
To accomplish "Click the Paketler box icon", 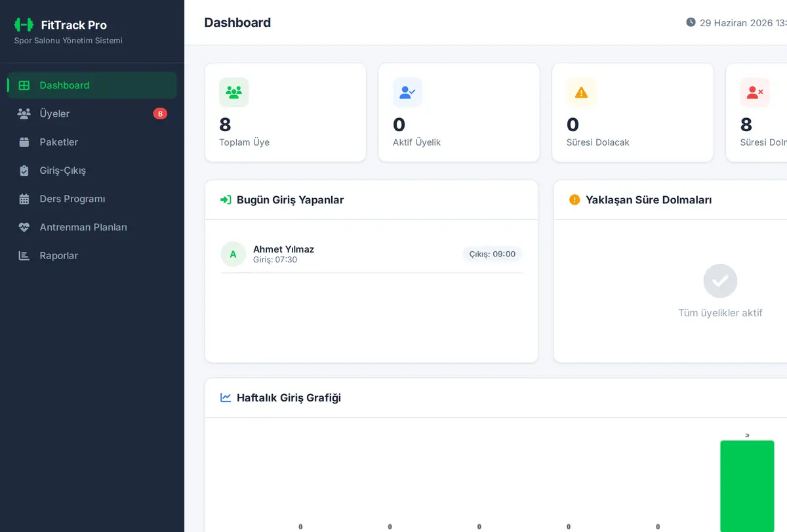I will [24, 142].
